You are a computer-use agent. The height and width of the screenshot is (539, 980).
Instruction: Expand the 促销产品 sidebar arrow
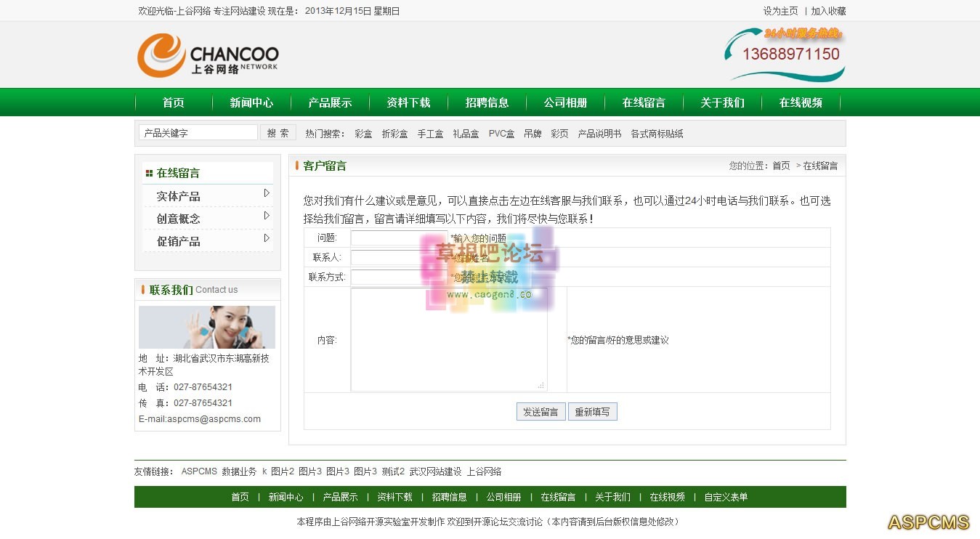pos(267,238)
